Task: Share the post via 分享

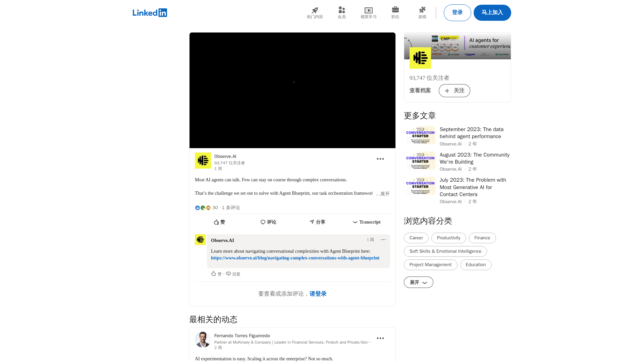Action: (x=317, y=222)
